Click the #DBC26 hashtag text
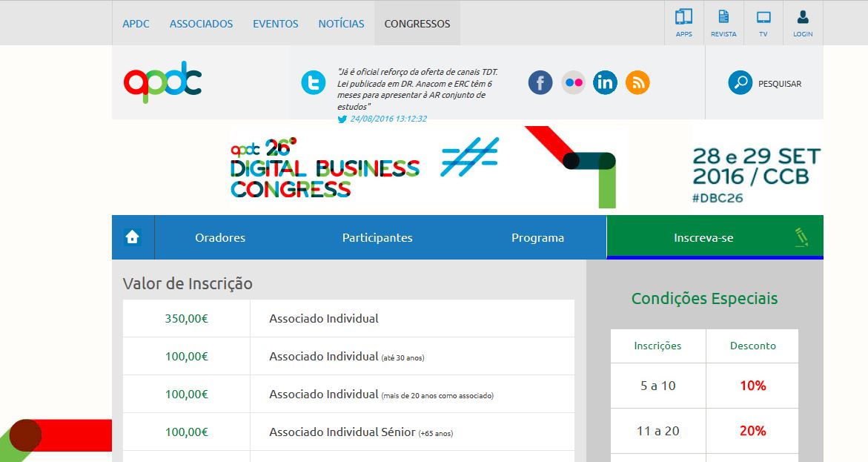 (718, 198)
